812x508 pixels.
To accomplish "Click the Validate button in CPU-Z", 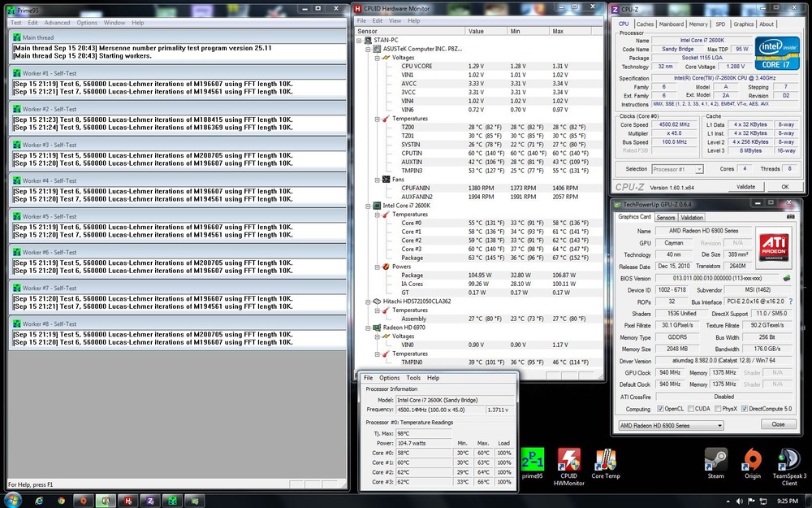I will 745,186.
